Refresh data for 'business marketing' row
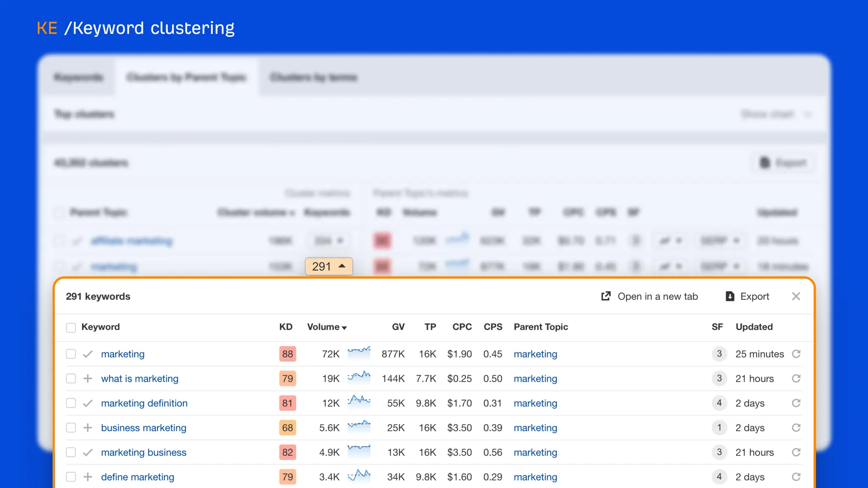 coord(796,428)
